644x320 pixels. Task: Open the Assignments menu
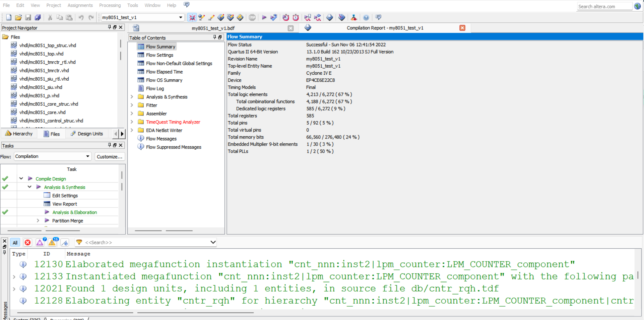80,5
